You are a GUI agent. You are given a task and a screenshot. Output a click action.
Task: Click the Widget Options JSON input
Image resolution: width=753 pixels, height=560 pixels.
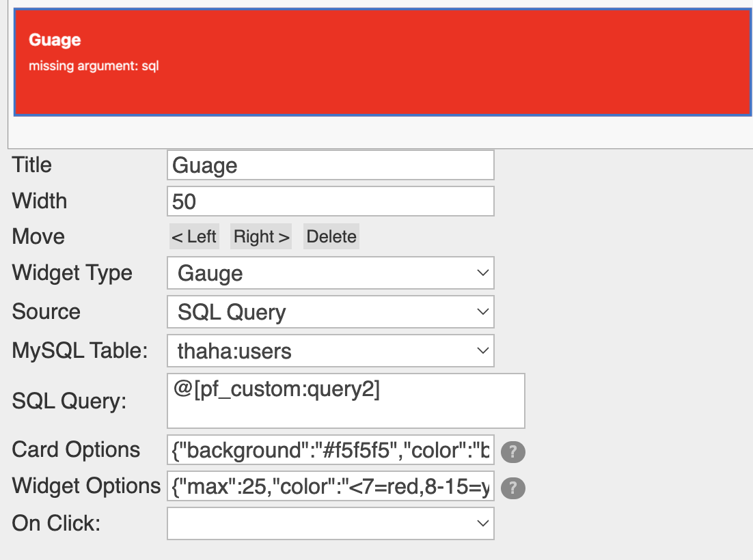[x=330, y=488]
